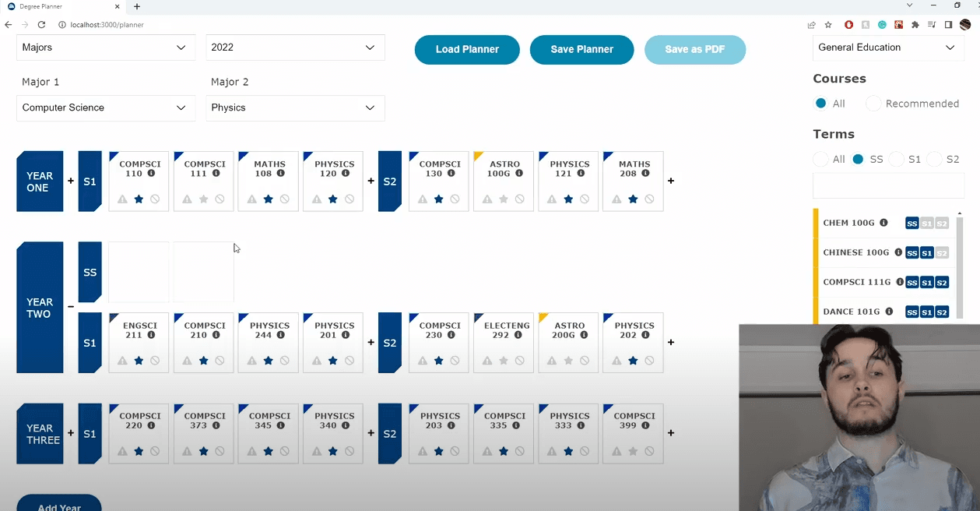The width and height of the screenshot is (980, 511).
Task: Star the ELECTENG 292 course card
Action: tap(504, 361)
